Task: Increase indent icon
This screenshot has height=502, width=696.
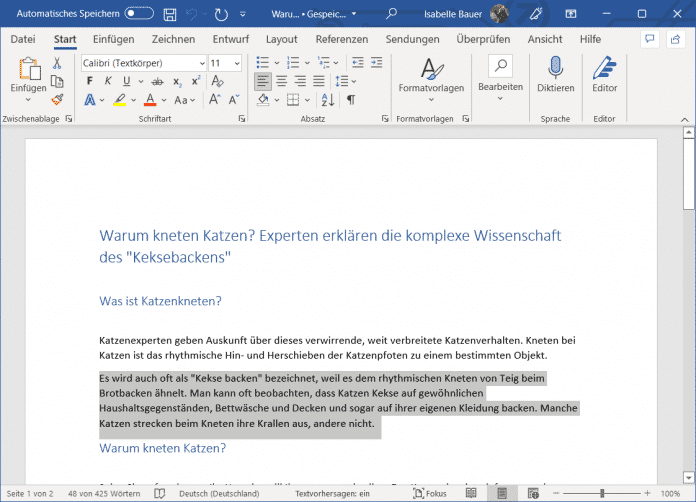Action: (x=376, y=63)
